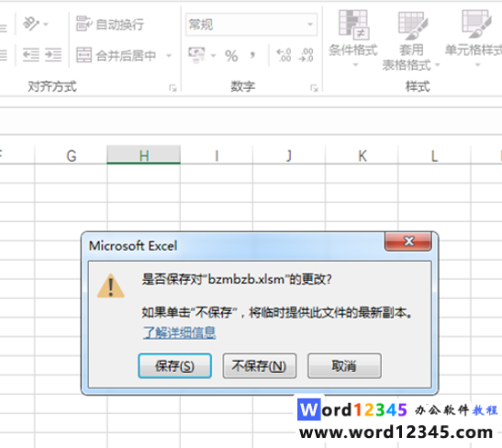Select column L header
502x448 pixels.
(x=434, y=156)
